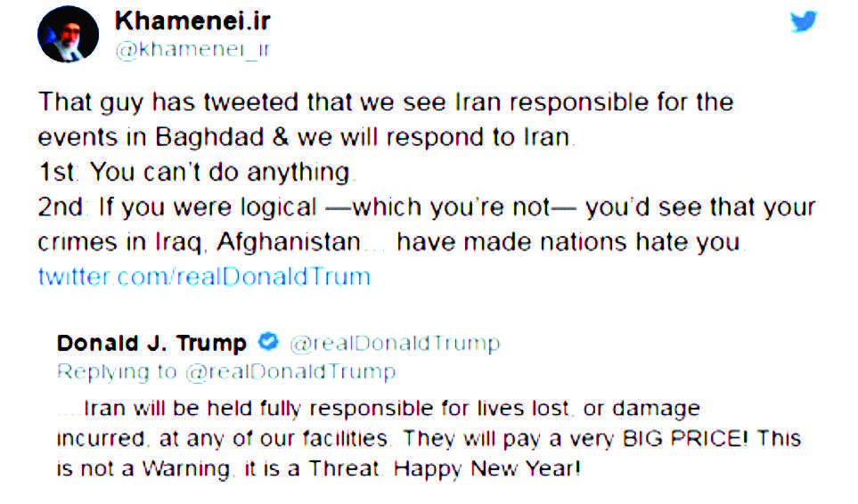858x504 pixels.
Task: Click "have made nations hate you" text
Action: pos(570,242)
